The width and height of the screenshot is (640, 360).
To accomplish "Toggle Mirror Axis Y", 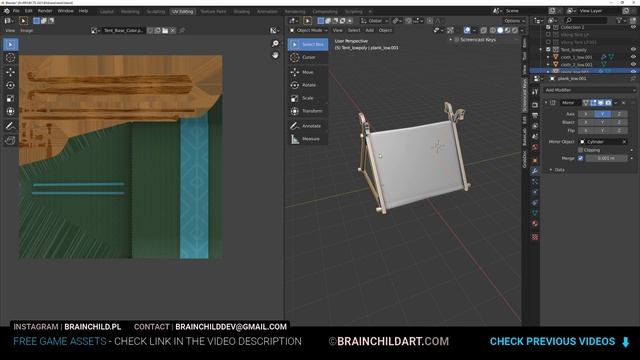I will 602,114.
